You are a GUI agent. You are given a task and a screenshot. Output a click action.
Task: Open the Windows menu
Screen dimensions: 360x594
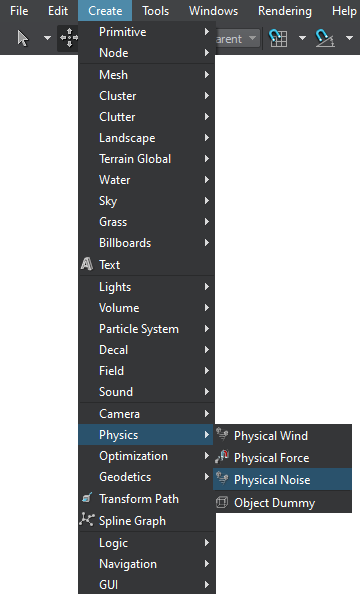click(213, 11)
